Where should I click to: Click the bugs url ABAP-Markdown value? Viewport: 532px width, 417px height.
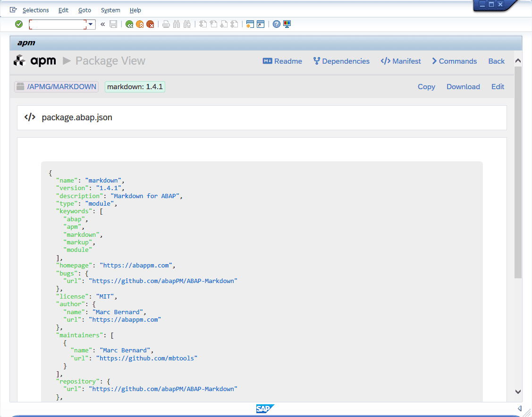coord(163,281)
